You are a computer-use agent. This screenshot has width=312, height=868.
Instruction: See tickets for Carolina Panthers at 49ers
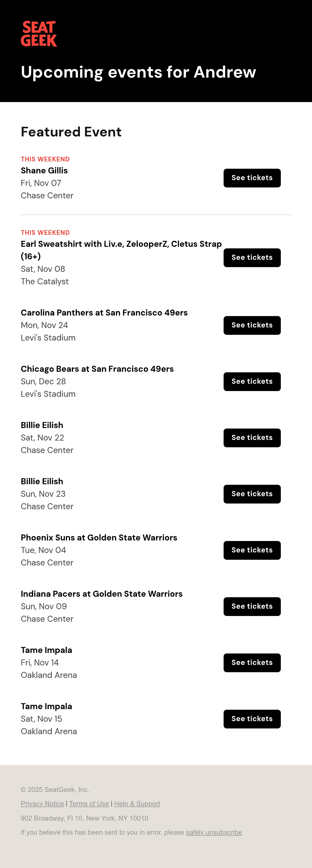252,325
